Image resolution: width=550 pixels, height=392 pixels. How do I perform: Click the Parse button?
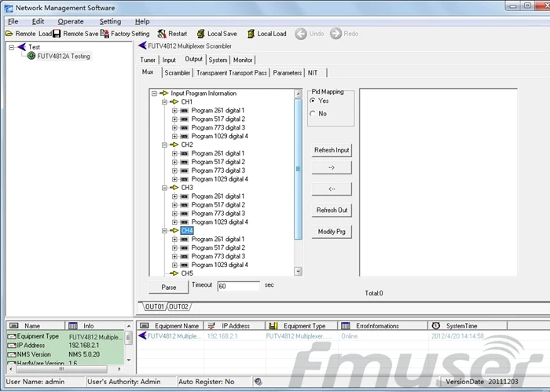pos(169,288)
